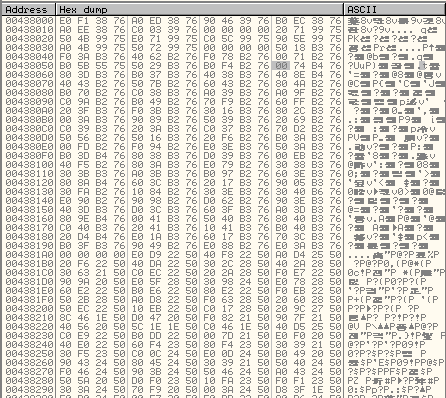
Task: Select address 00438220
Action: click(x=29, y=327)
